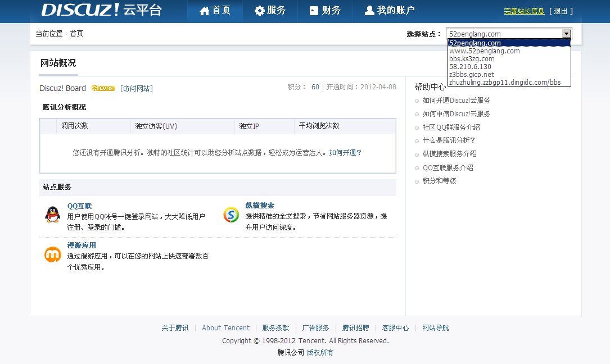The height and width of the screenshot is (364, 610).
Task: Click the 纵横搜索 S icon
Action: click(x=231, y=215)
